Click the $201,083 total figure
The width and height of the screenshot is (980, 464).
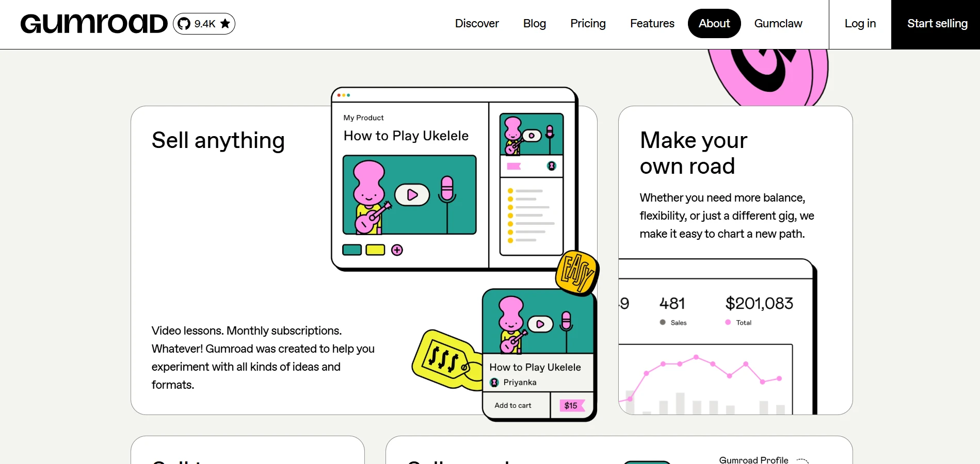pyautogui.click(x=759, y=303)
